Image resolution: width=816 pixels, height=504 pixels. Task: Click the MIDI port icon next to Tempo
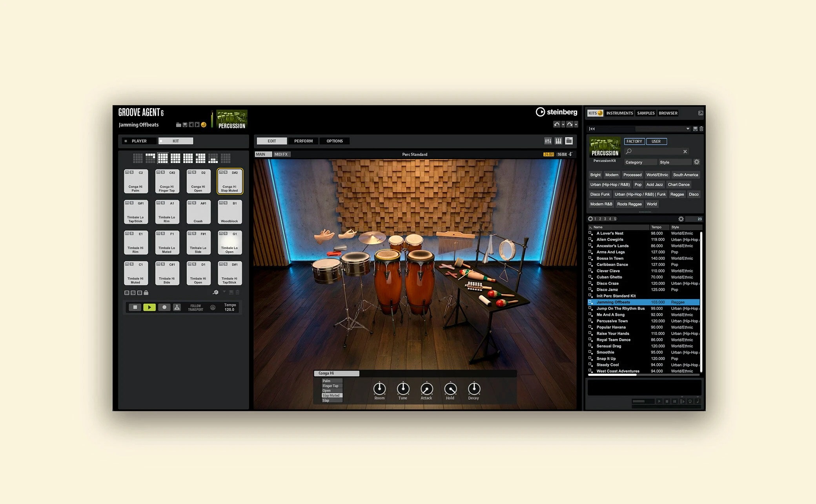pyautogui.click(x=213, y=307)
